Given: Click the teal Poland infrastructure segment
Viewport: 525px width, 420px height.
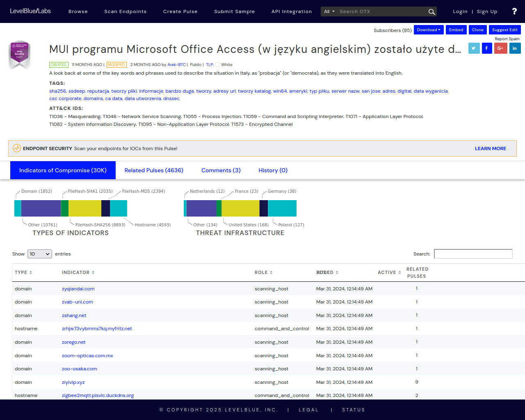Looking at the screenshot, I should 282,208.
